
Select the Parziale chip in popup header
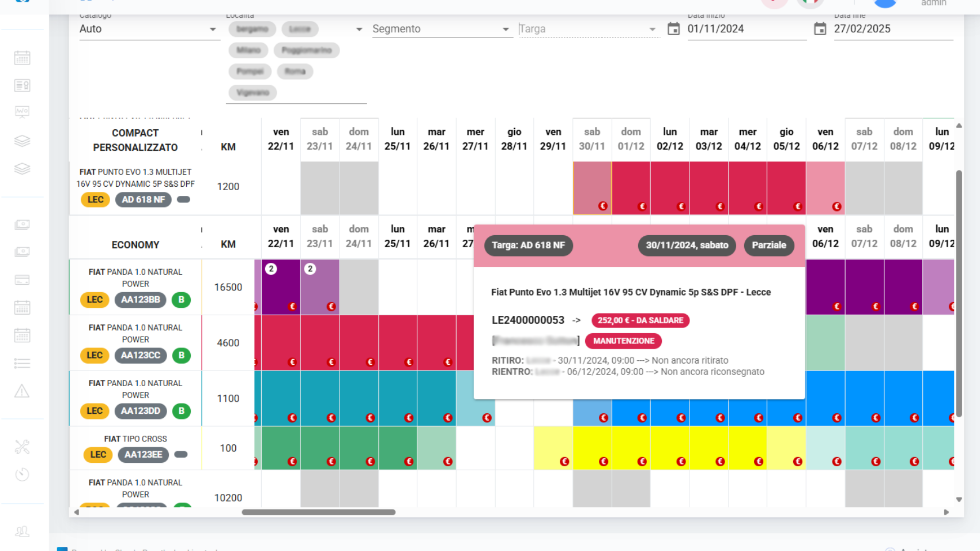(768, 246)
